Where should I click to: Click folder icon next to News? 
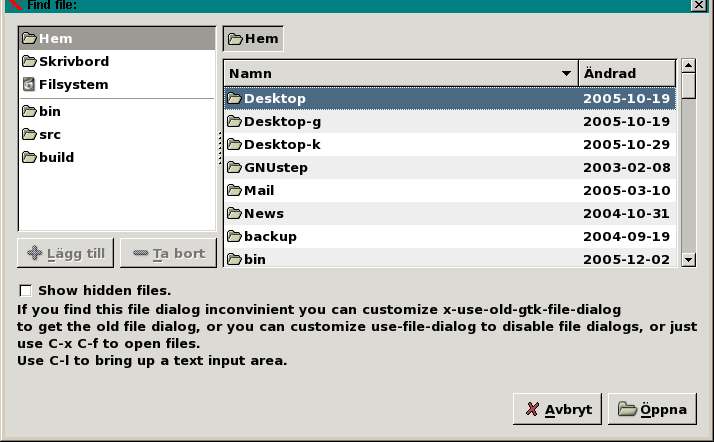[x=235, y=213]
